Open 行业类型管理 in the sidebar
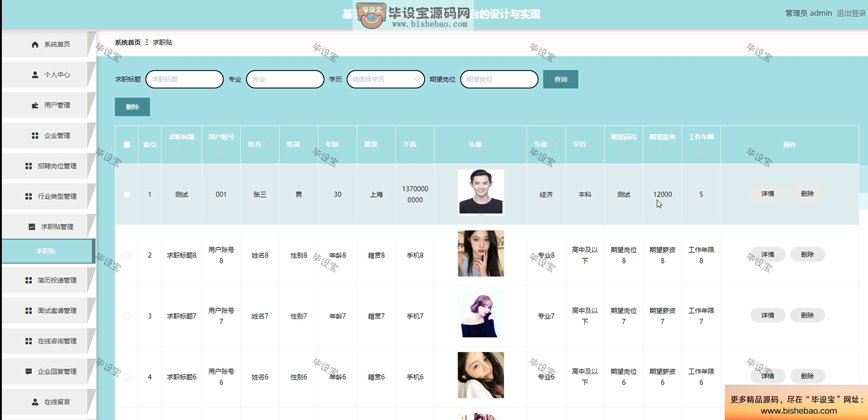The width and height of the screenshot is (868, 420). point(49,196)
